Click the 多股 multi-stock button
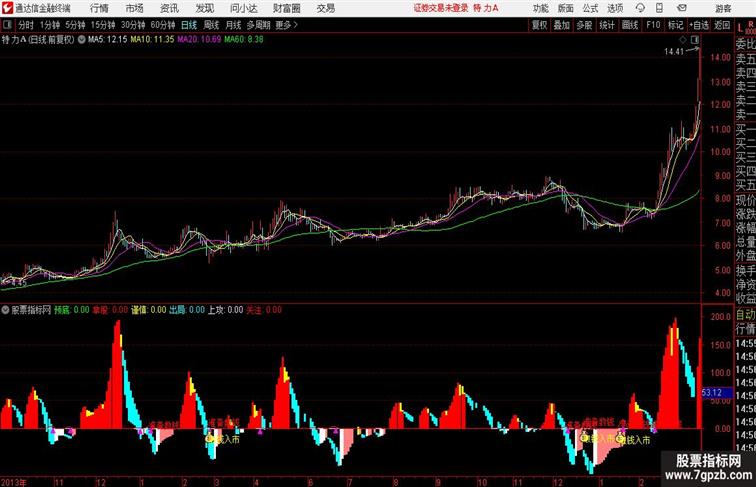Screen dimensions: 756x487 [x=584, y=25]
